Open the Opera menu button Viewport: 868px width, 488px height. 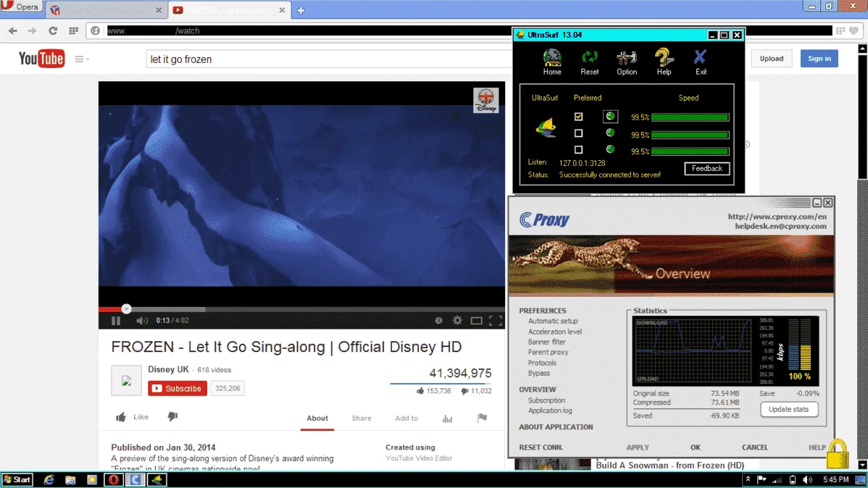(20, 7)
